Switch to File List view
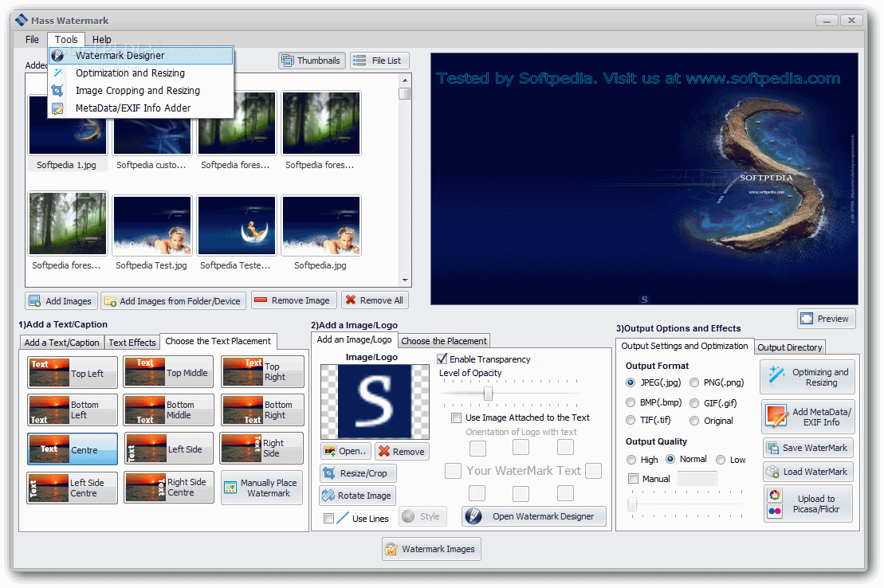Image resolution: width=884 pixels, height=588 pixels. point(379,61)
